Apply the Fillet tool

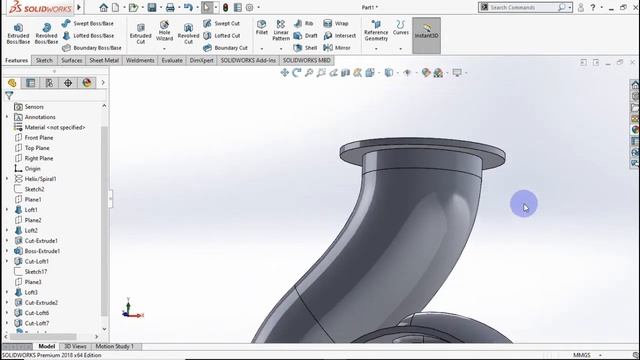click(262, 27)
